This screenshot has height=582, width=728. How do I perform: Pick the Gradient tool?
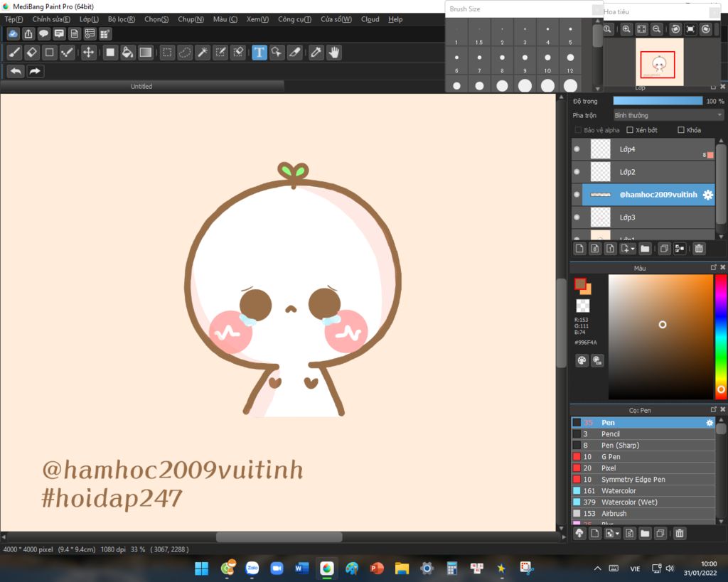145,53
